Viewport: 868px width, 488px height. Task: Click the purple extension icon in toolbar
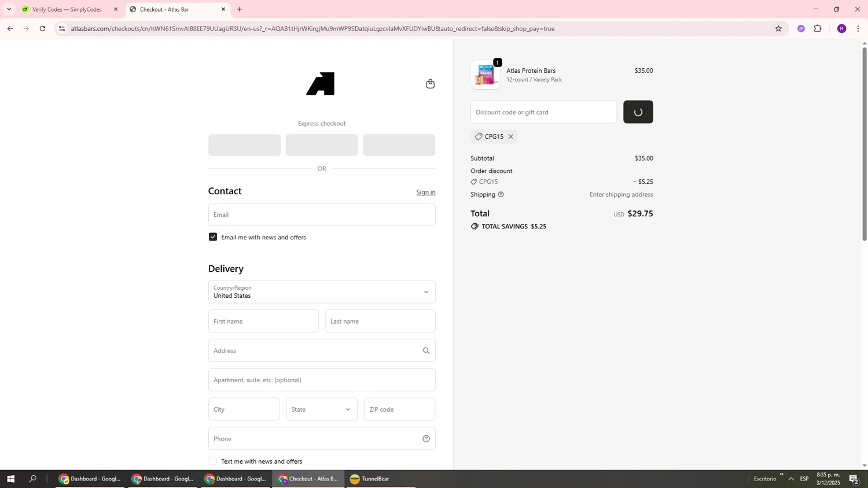click(x=801, y=28)
